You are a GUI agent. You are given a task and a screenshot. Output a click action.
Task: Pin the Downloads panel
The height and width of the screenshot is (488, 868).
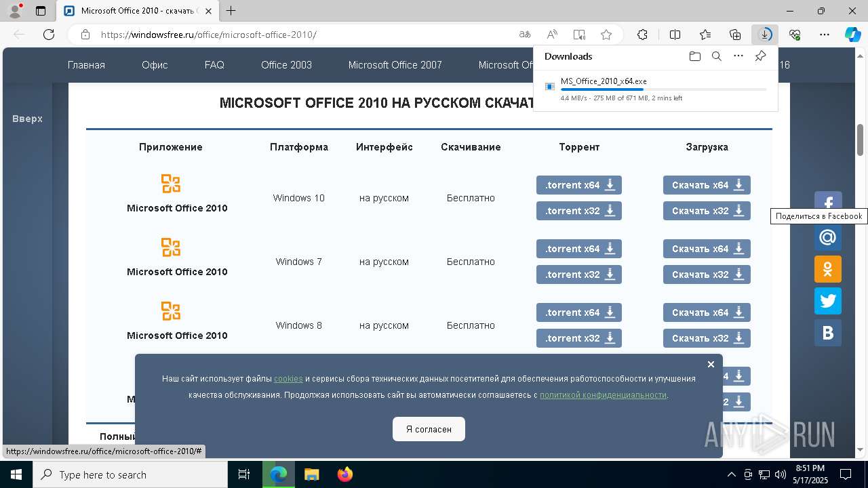point(760,56)
